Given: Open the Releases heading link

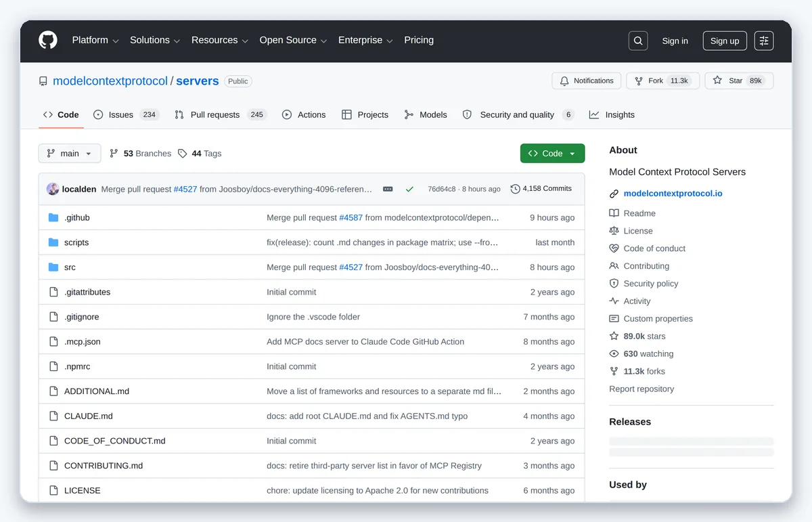Looking at the screenshot, I should (630, 422).
